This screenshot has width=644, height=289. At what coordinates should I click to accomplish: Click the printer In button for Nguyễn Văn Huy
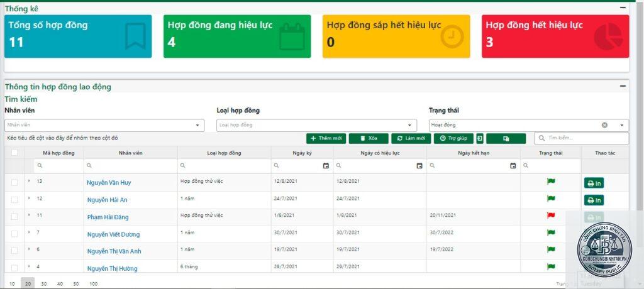click(x=594, y=183)
